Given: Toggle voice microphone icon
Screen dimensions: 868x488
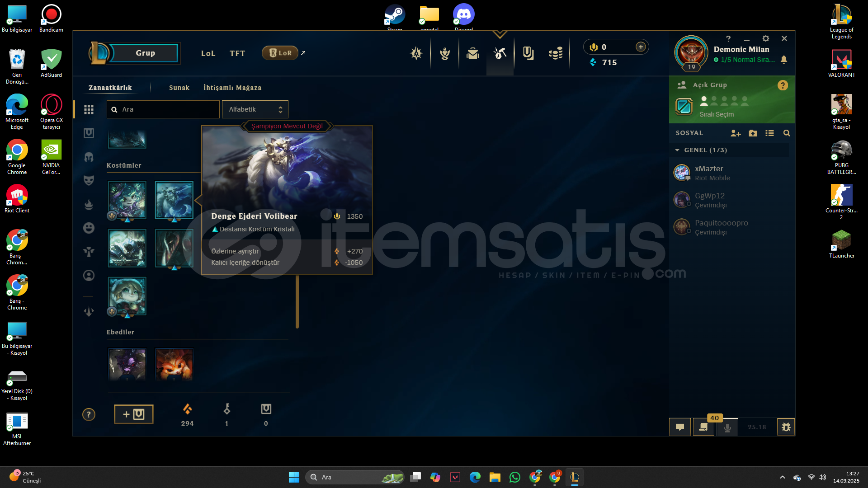Looking at the screenshot, I should coord(727,427).
